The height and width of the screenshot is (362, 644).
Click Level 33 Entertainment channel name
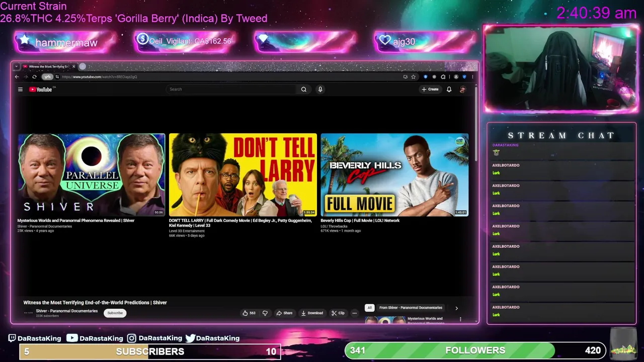[187, 231]
